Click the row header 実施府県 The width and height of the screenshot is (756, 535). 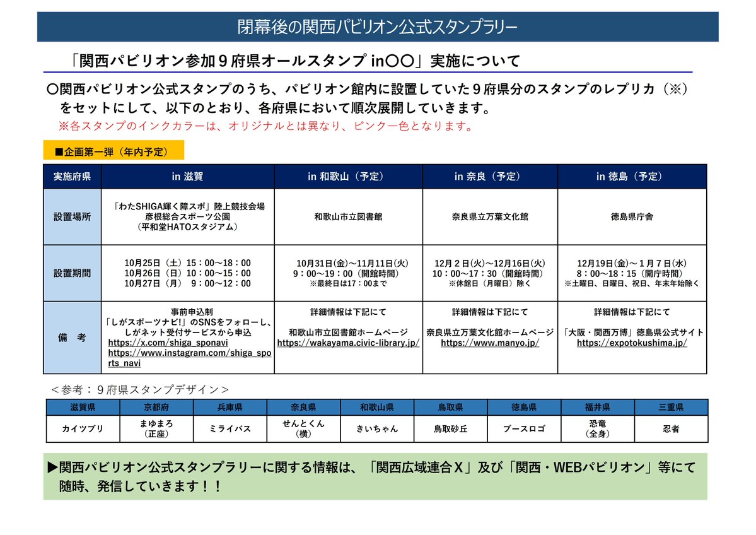(73, 176)
